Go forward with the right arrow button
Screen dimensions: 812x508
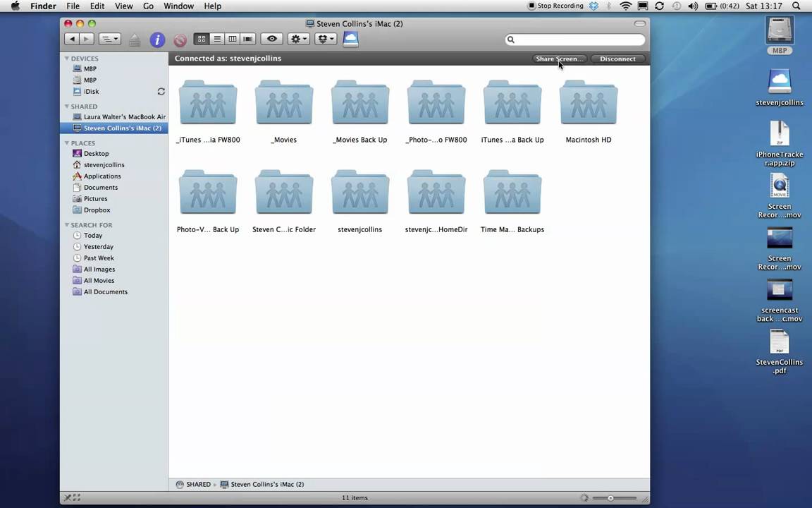click(x=87, y=39)
